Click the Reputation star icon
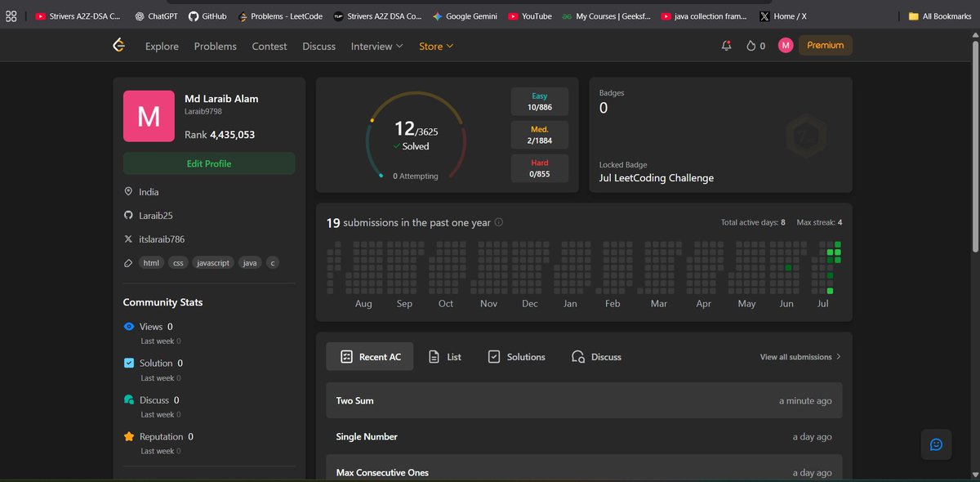Viewport: 980px width, 482px height. [128, 436]
